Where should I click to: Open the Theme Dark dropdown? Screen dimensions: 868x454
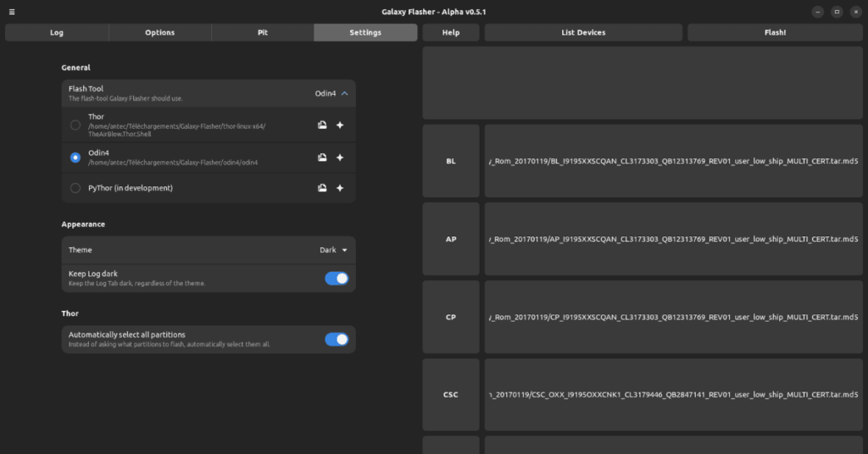click(333, 250)
